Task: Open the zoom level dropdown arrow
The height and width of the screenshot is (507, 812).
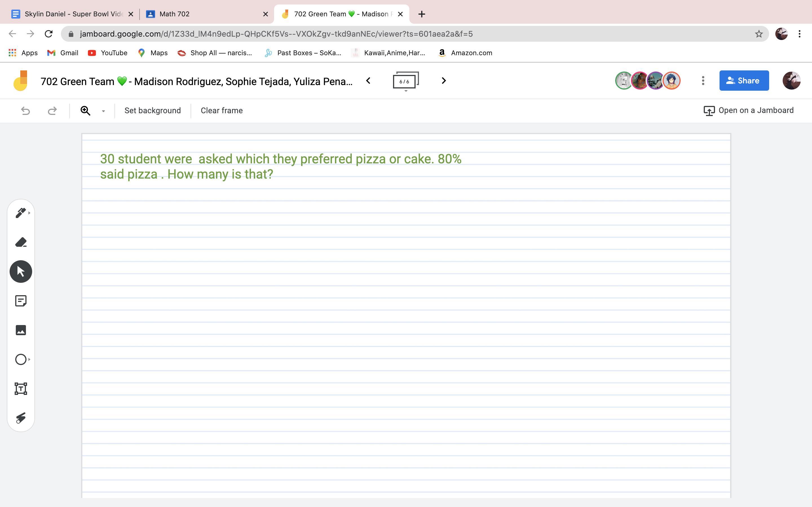Action: (x=103, y=111)
